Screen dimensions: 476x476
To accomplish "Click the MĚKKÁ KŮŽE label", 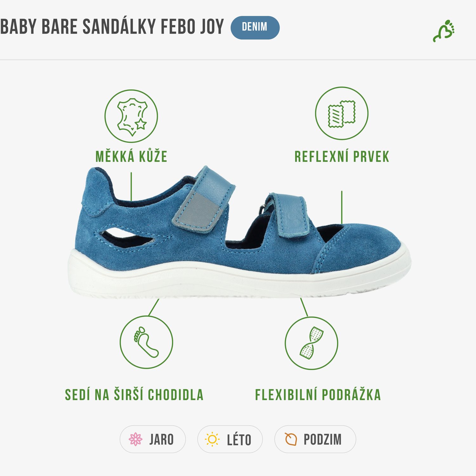I will point(131,156).
